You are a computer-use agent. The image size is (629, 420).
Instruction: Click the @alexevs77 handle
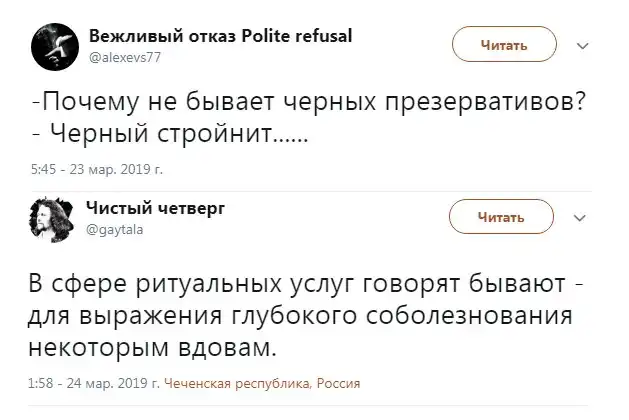[125, 58]
